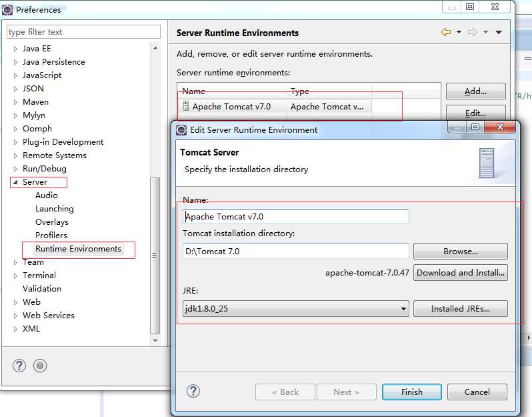Expand the XML preferences node
This screenshot has width=532, height=417.
pos(15,329)
